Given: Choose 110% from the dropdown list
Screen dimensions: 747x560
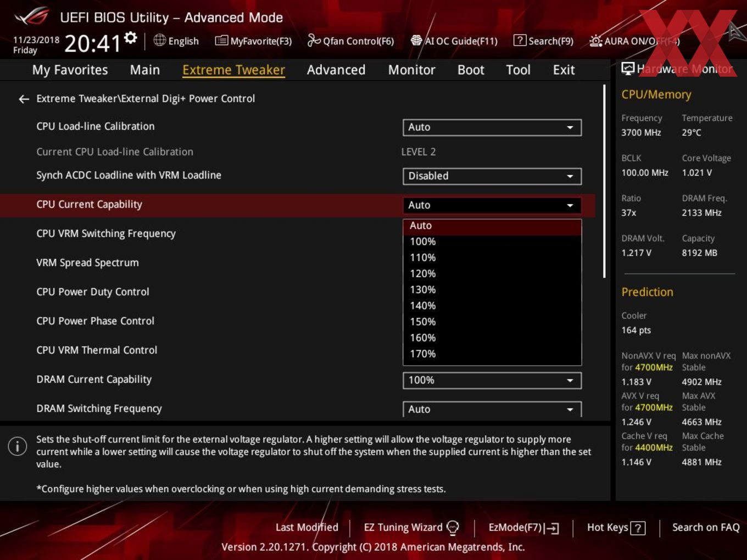Looking at the screenshot, I should point(492,257).
